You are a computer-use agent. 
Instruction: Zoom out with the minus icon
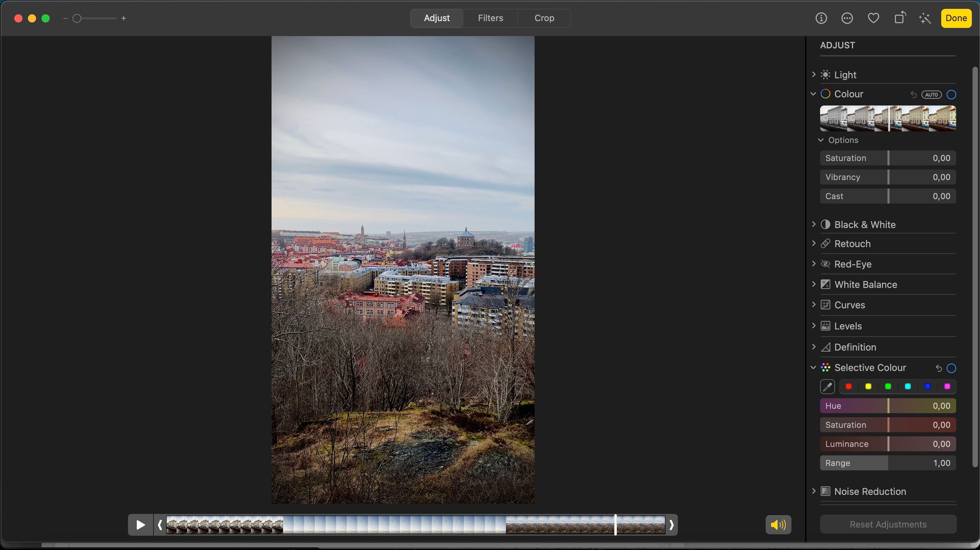(x=65, y=18)
